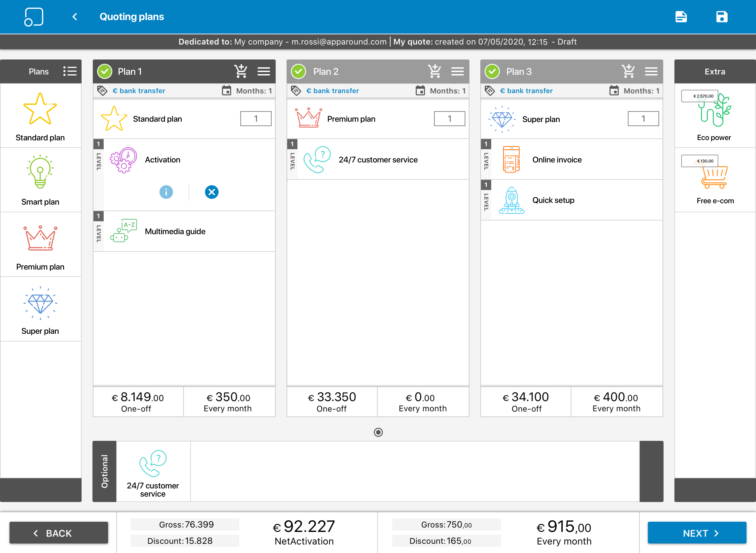Click the bank transfer tag icon on Plan 2
This screenshot has height=553, width=756.
point(296,90)
